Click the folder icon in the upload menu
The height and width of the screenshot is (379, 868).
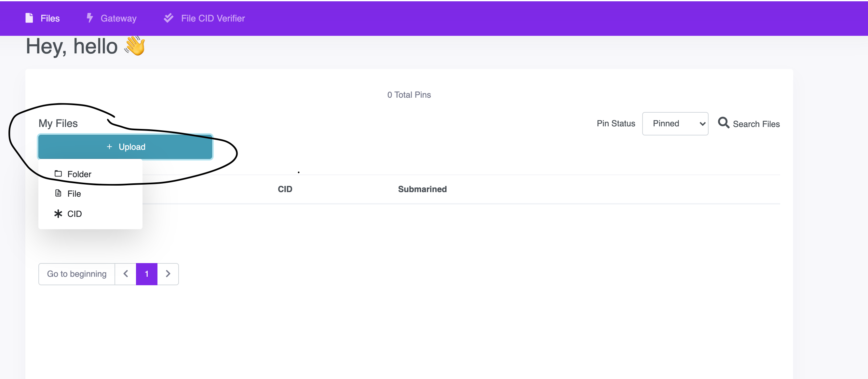pos(58,173)
